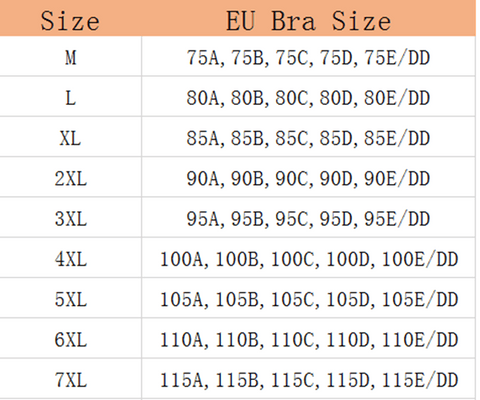Click the cell listing 85A to 85E/DD
This screenshot has height=400, width=480.
point(308,137)
